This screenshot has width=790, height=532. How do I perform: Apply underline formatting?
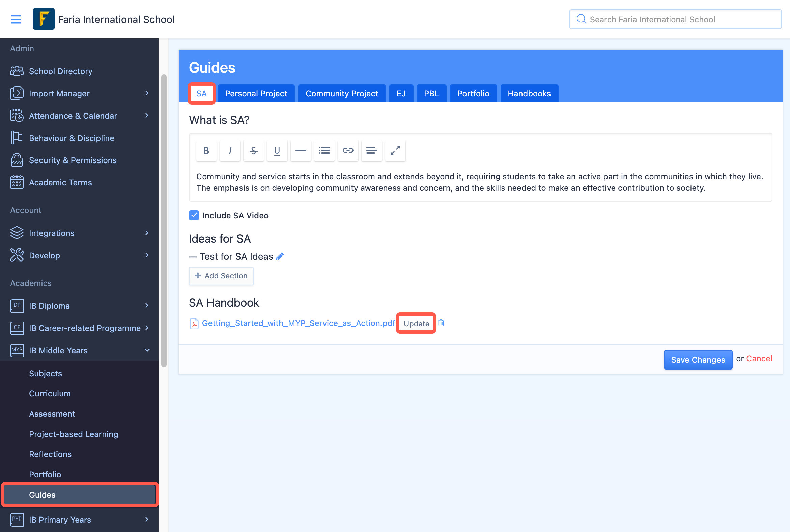[x=277, y=151]
